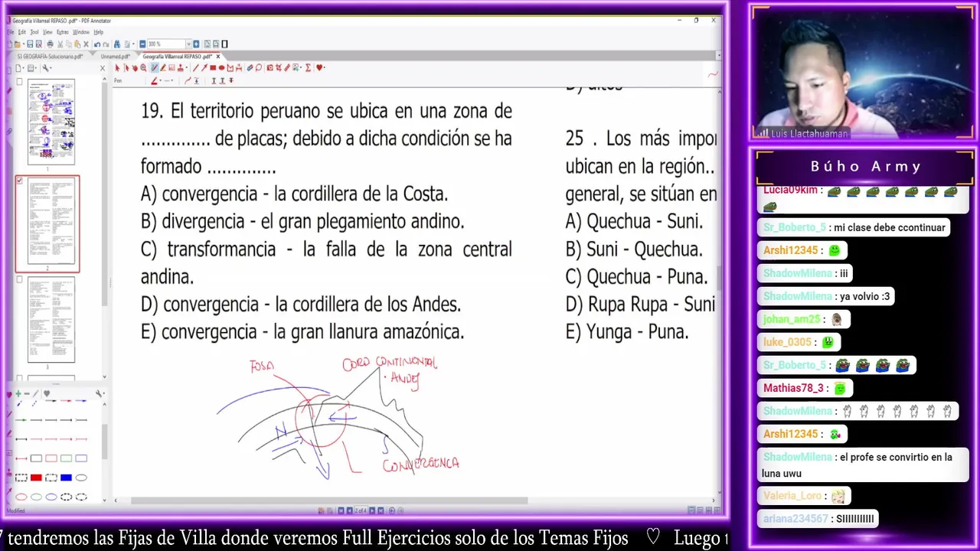Go to the previous page
The height and width of the screenshot is (551, 980).
coord(349,510)
